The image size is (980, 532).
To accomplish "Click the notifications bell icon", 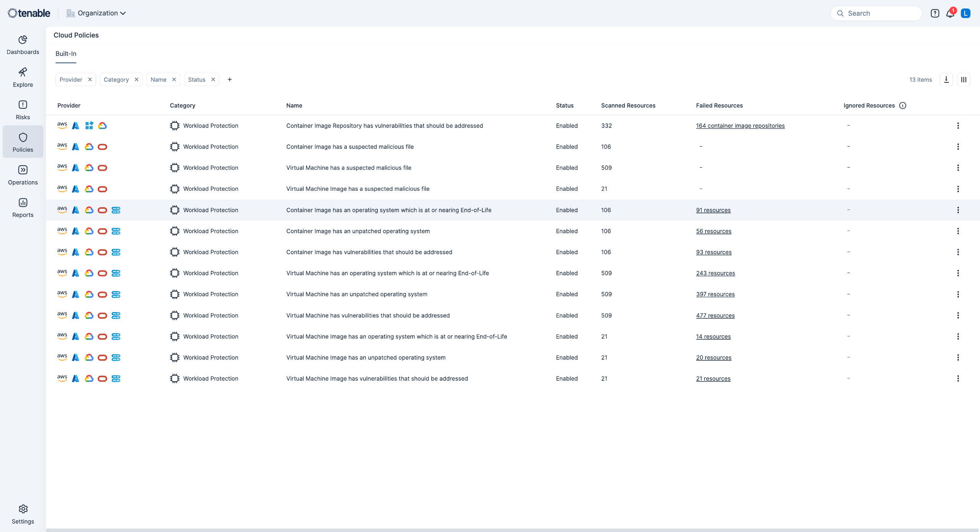I will (x=950, y=13).
